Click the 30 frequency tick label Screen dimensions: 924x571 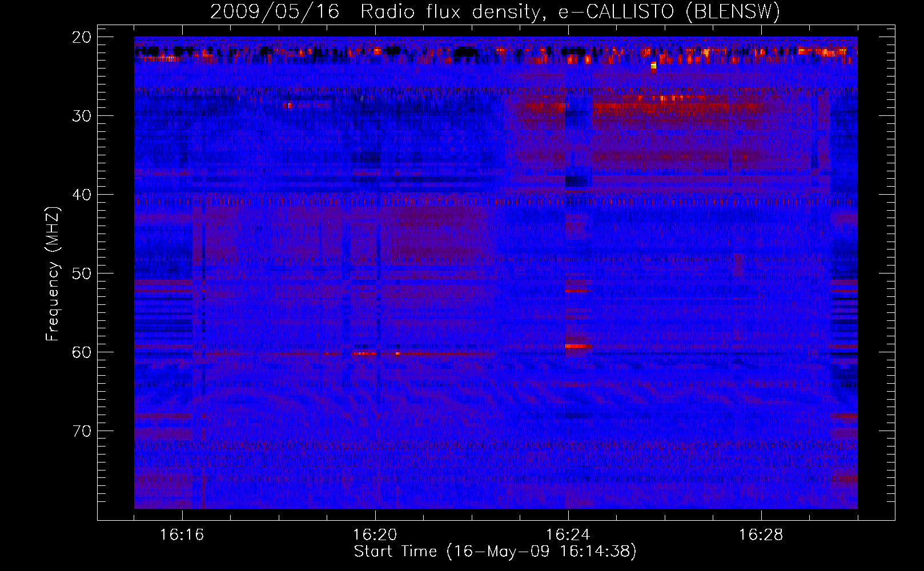(x=82, y=116)
